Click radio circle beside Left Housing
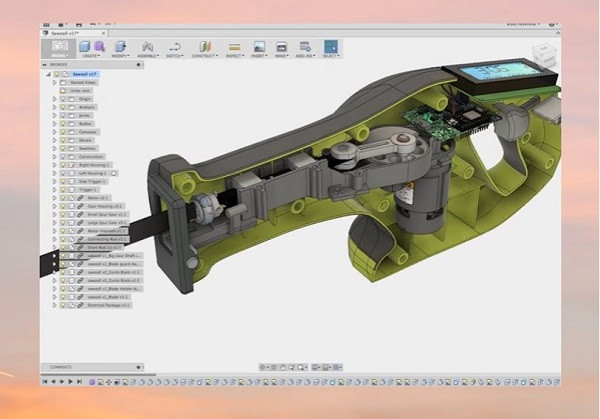 pos(114,173)
